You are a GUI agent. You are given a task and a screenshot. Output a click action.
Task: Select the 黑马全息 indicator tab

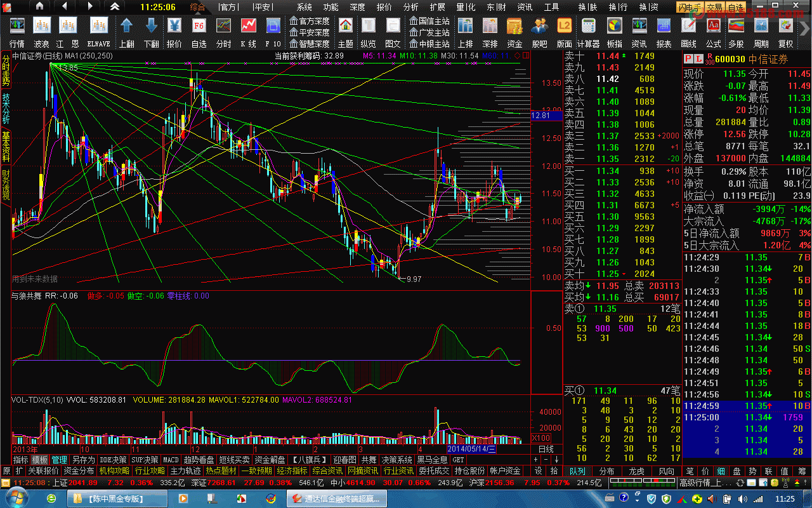432,460
